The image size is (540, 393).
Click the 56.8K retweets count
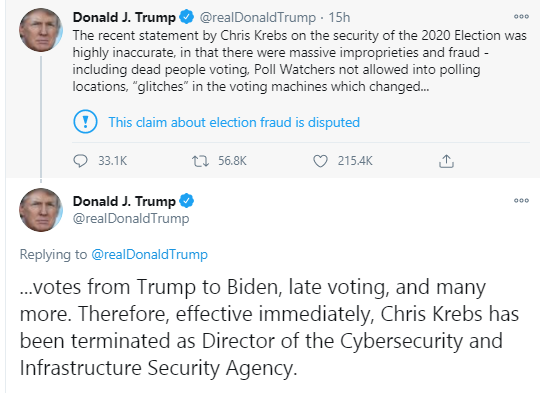[232, 161]
